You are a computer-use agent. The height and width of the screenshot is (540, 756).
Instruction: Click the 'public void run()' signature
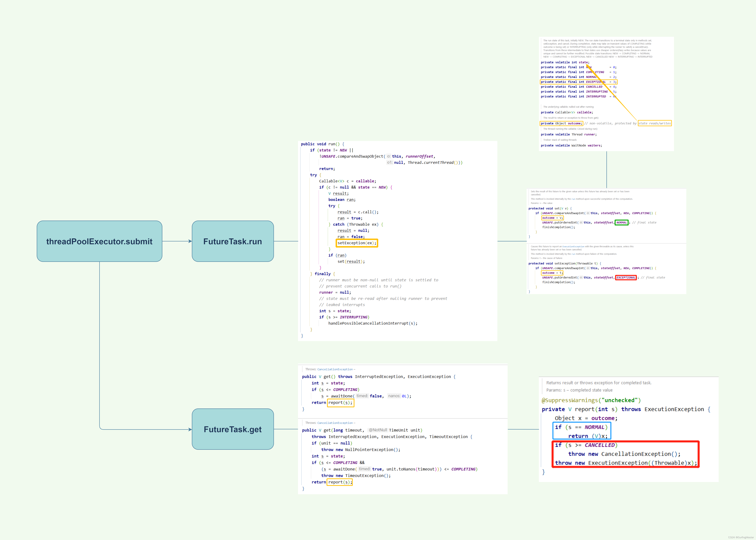[x=322, y=144]
